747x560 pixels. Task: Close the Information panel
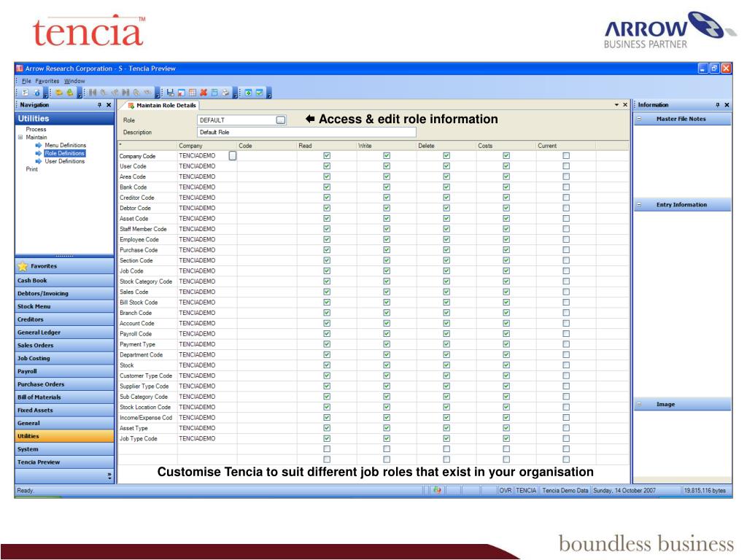click(x=727, y=105)
